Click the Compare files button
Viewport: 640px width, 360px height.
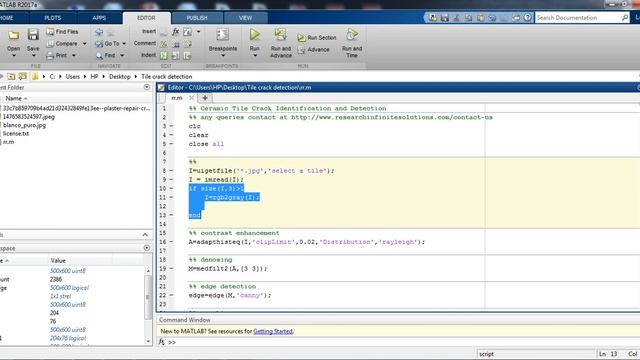[x=62, y=43]
